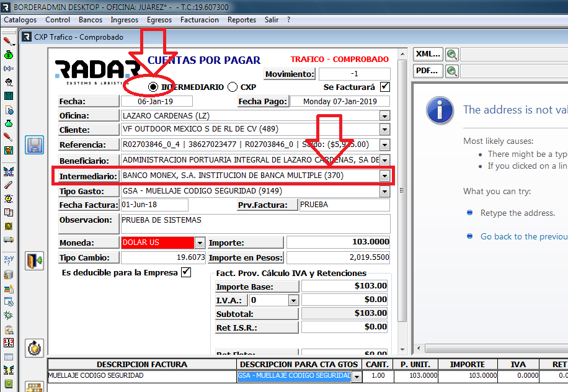Open the (x)= formula tool
This screenshot has width=568, height=392.
(x=9, y=68)
